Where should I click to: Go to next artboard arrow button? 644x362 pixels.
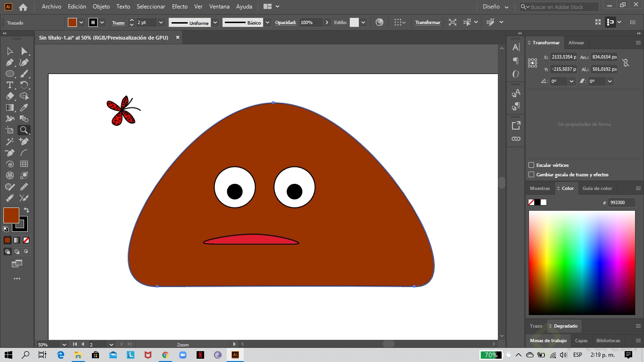[x=122, y=345]
